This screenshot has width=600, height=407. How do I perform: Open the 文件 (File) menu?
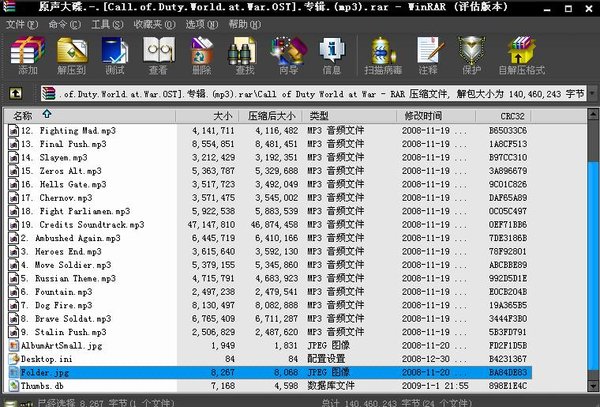pos(22,25)
